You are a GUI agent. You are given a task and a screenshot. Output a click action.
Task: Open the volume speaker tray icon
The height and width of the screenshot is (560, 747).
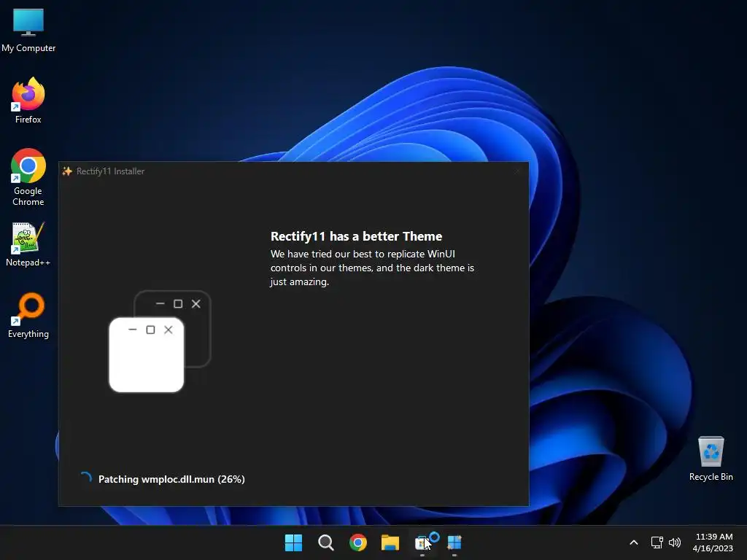675,542
